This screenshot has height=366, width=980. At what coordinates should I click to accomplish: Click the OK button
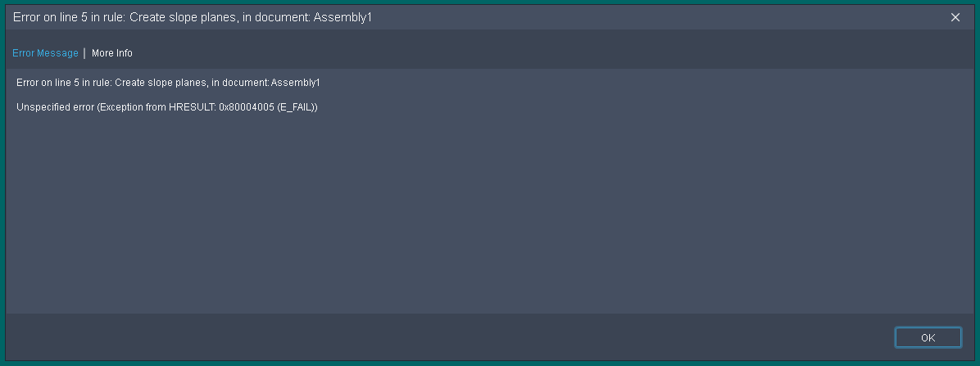[x=928, y=337]
